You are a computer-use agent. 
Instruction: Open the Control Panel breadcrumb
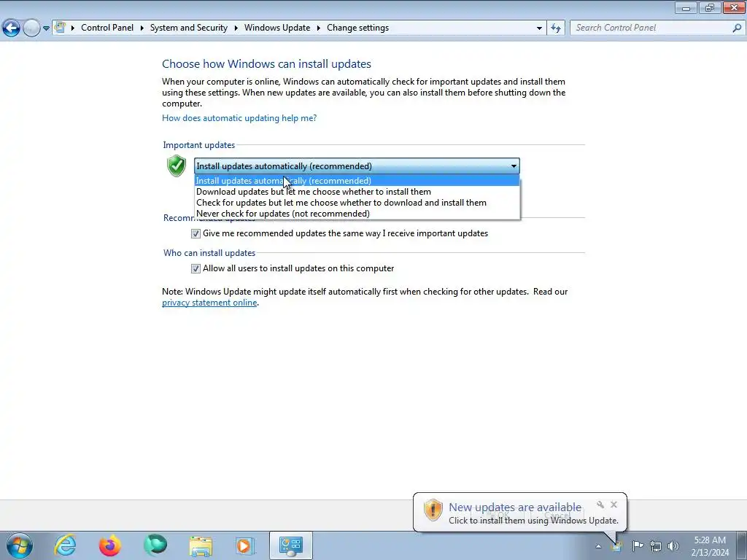pyautogui.click(x=107, y=28)
